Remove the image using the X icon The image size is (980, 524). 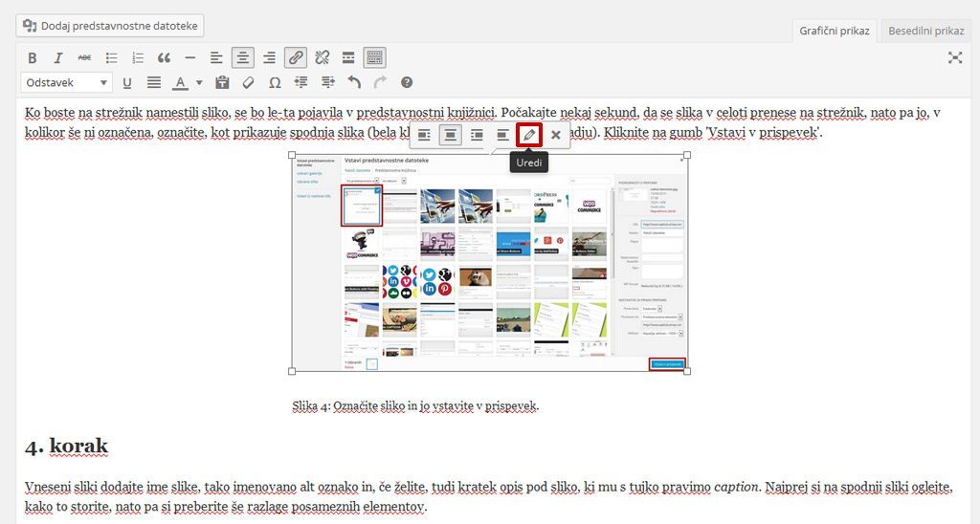[555, 135]
